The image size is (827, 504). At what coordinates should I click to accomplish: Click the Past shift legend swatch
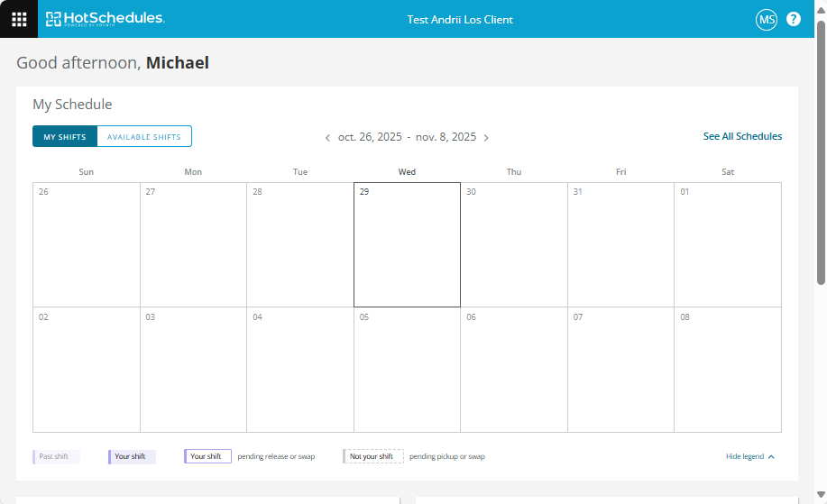[56, 456]
